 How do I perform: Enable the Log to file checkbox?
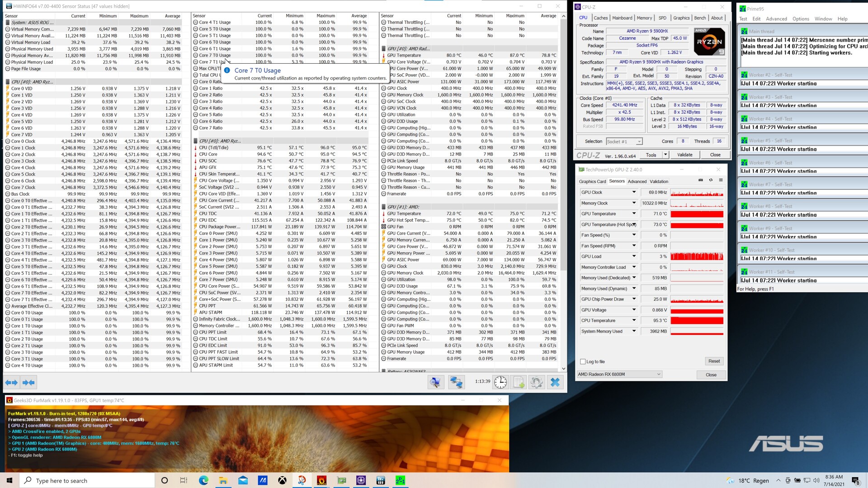tap(583, 361)
